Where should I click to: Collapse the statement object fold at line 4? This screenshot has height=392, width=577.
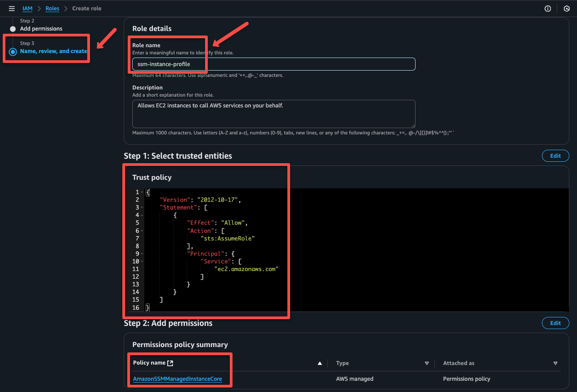[142, 215]
